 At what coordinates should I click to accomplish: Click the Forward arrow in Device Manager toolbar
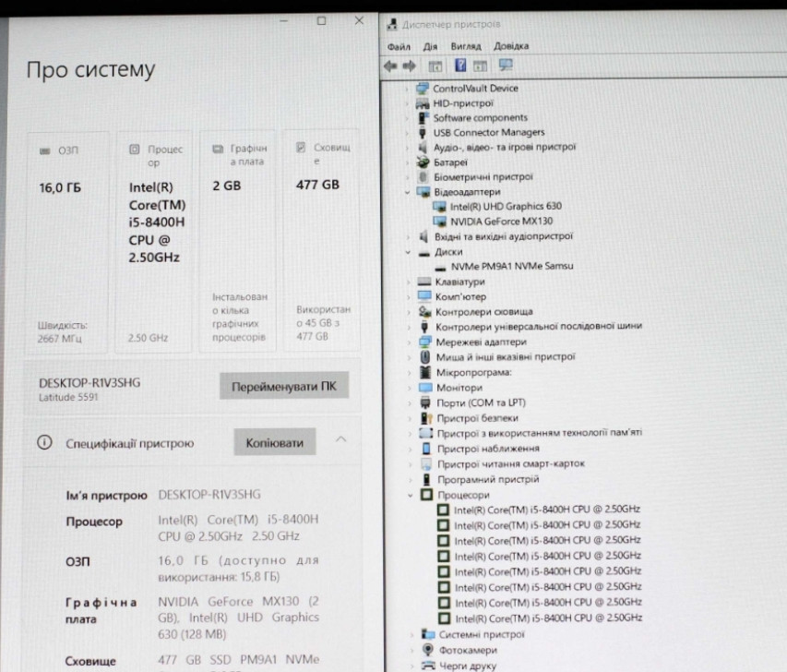point(408,66)
